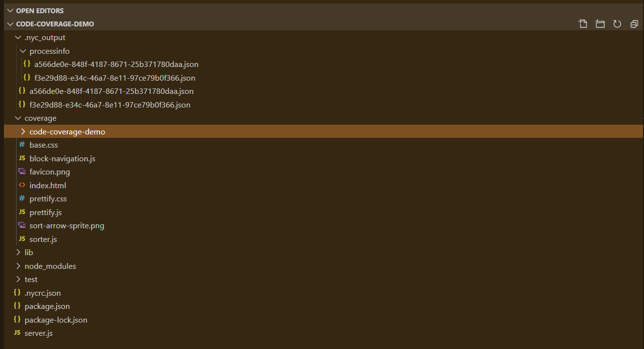Open a566de0e json file directly under .nyc_output
Viewport: 644px width, 349px height.
coord(111,91)
